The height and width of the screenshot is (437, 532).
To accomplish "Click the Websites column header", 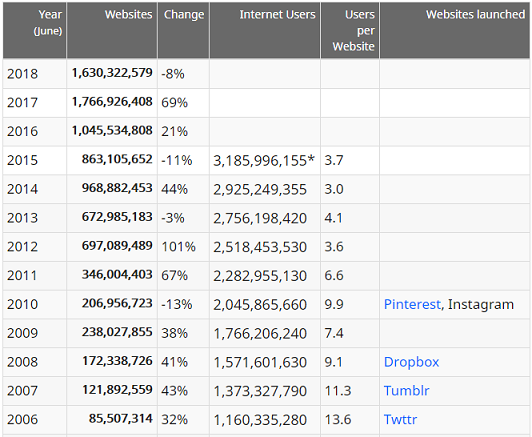I will point(112,30).
